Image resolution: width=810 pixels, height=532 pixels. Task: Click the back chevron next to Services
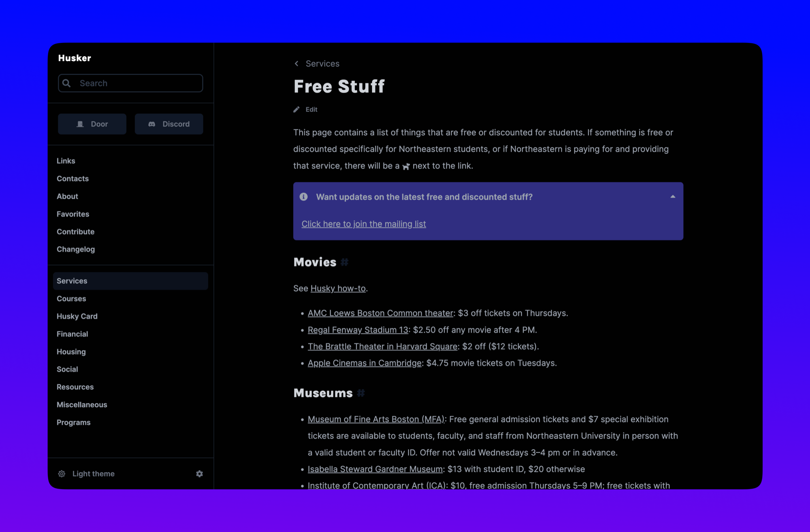click(x=296, y=64)
